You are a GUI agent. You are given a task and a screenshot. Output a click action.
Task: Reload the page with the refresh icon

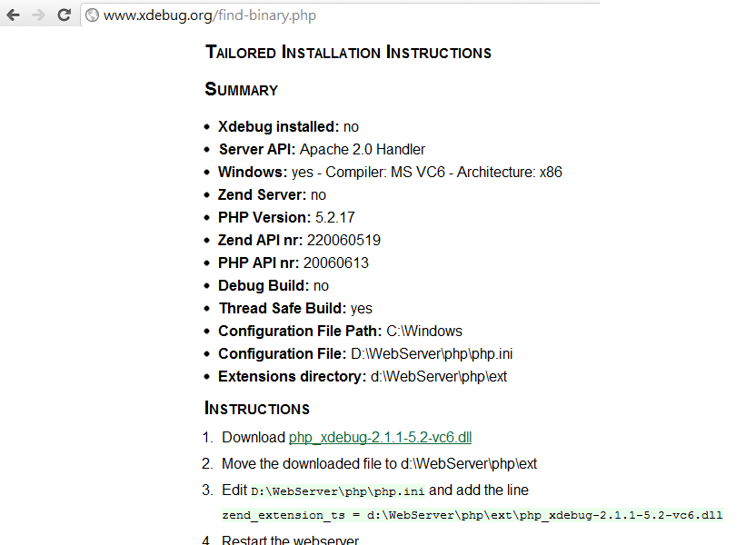coord(65,15)
